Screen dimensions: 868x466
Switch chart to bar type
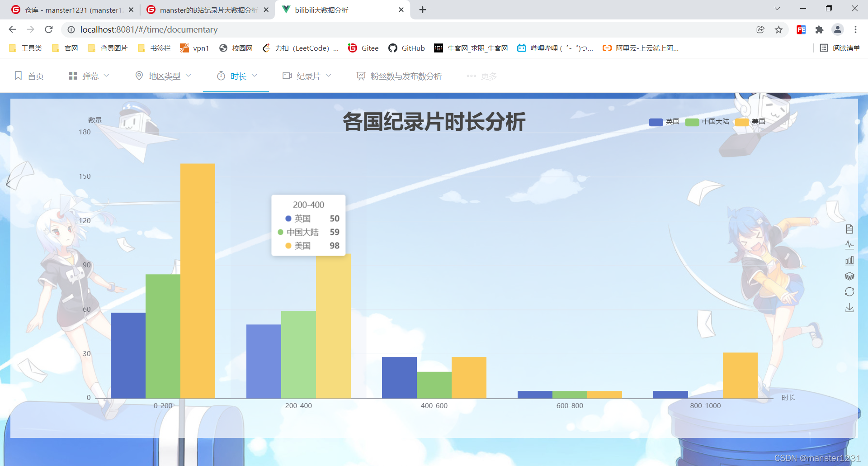849,260
